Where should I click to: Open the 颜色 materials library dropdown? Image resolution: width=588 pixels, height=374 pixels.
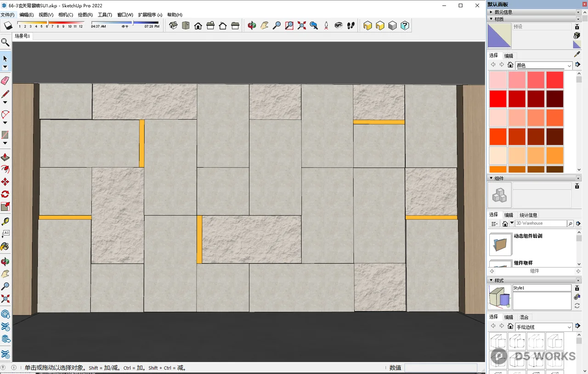(x=543, y=66)
